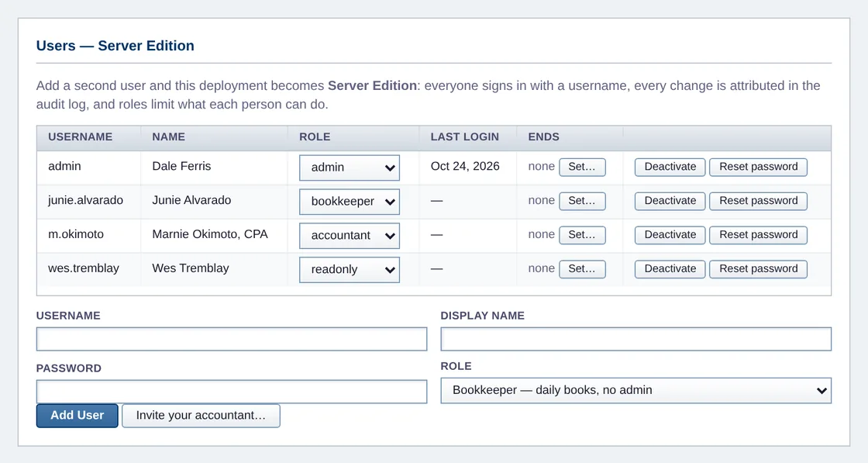Open Invite your accountant… dialog
Image resolution: width=868 pixels, height=463 pixels.
click(x=201, y=416)
